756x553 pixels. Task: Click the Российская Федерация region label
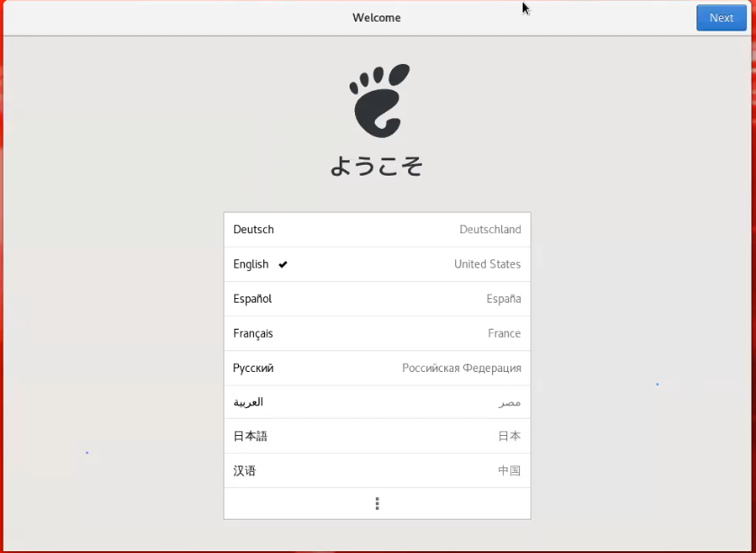click(x=461, y=368)
